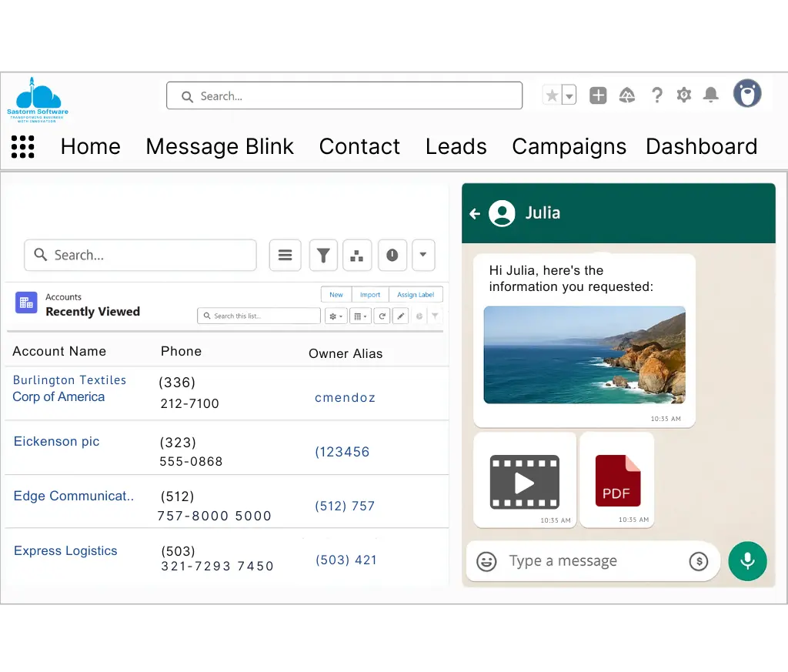Viewport: 788px width, 672px height.
Task: Open the PDF attachment in chat
Action: 617,480
